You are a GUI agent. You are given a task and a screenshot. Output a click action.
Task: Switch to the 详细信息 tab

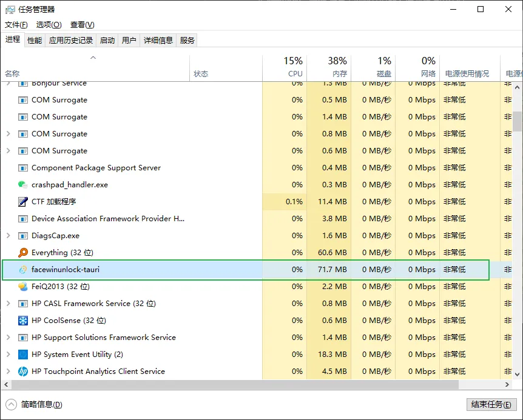pyautogui.click(x=158, y=40)
